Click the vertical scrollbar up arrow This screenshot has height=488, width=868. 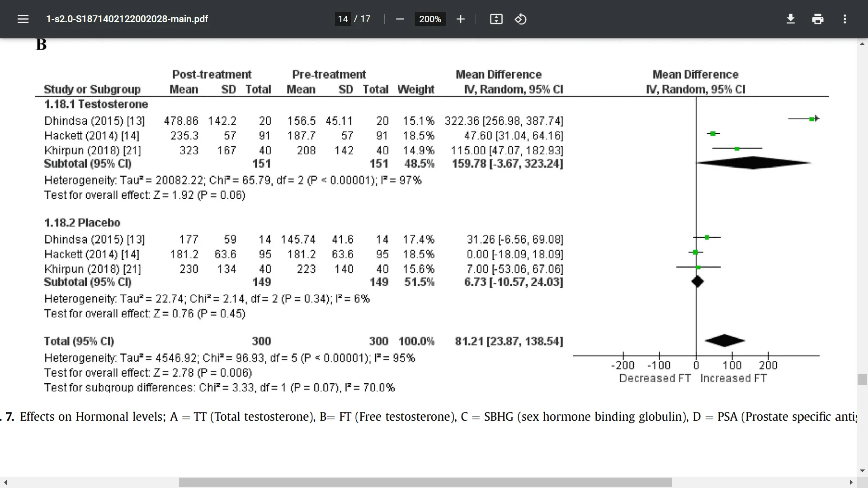point(862,44)
